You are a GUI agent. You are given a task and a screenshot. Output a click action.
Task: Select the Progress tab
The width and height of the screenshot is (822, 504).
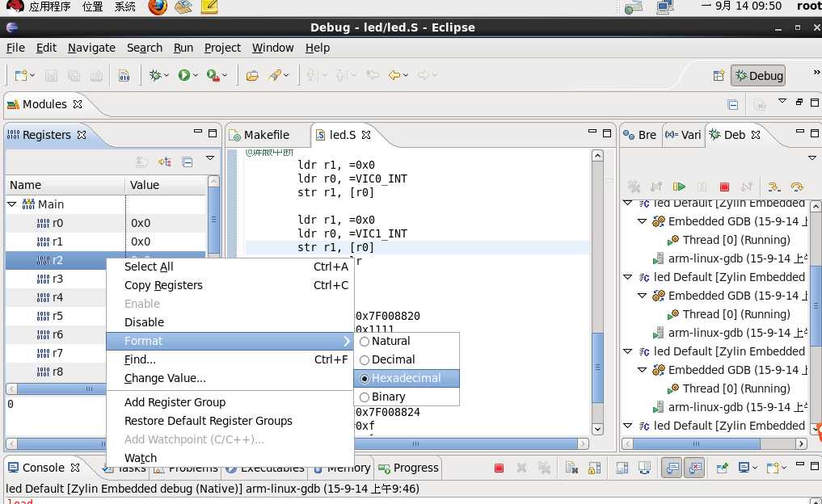408,468
